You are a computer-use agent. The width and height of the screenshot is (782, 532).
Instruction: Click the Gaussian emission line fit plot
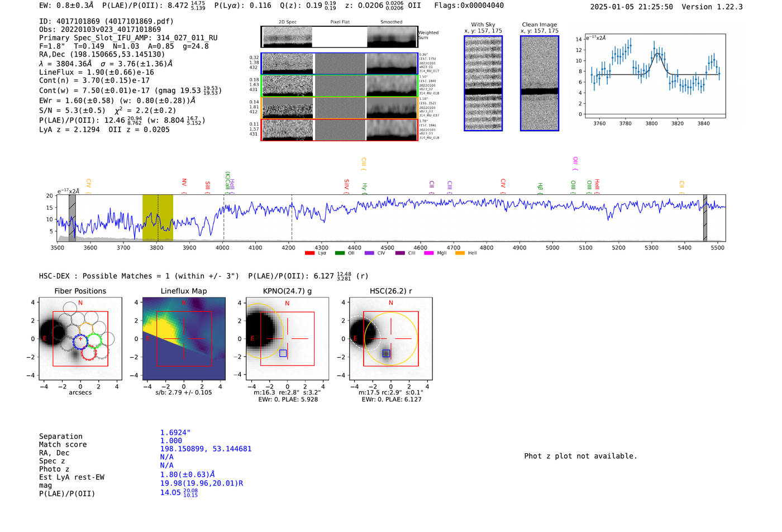click(655, 76)
